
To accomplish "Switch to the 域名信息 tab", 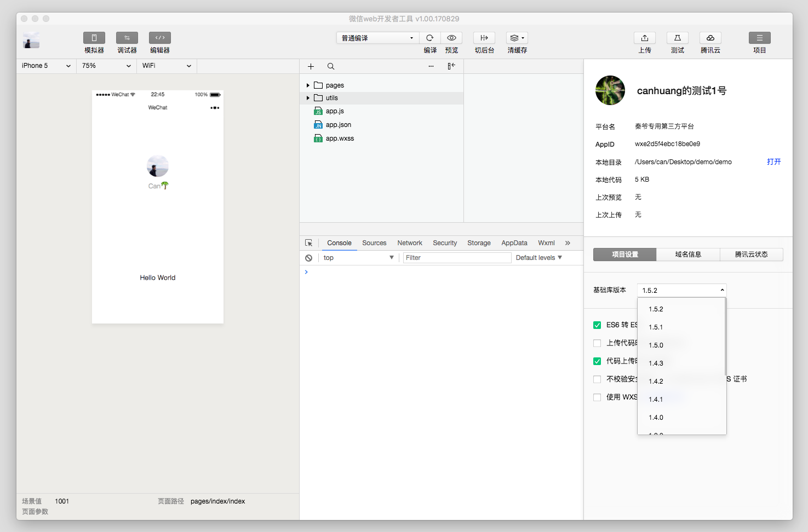I will (688, 255).
